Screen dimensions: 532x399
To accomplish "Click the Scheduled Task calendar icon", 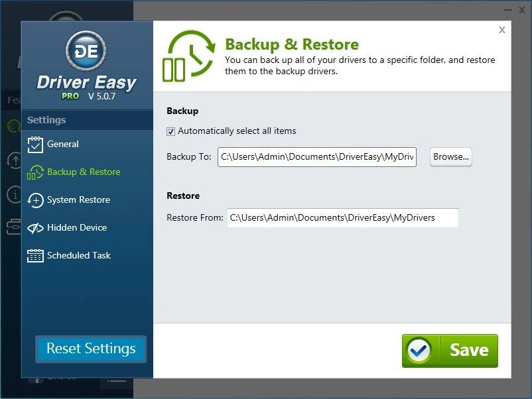I will coord(35,256).
